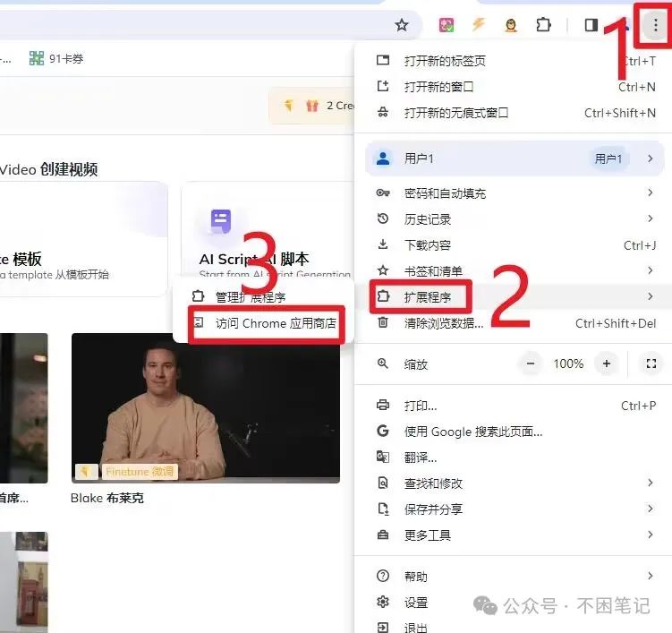The image size is (672, 633).
Task: Click the toolbox icon beside 更多工具
Action: point(383,535)
